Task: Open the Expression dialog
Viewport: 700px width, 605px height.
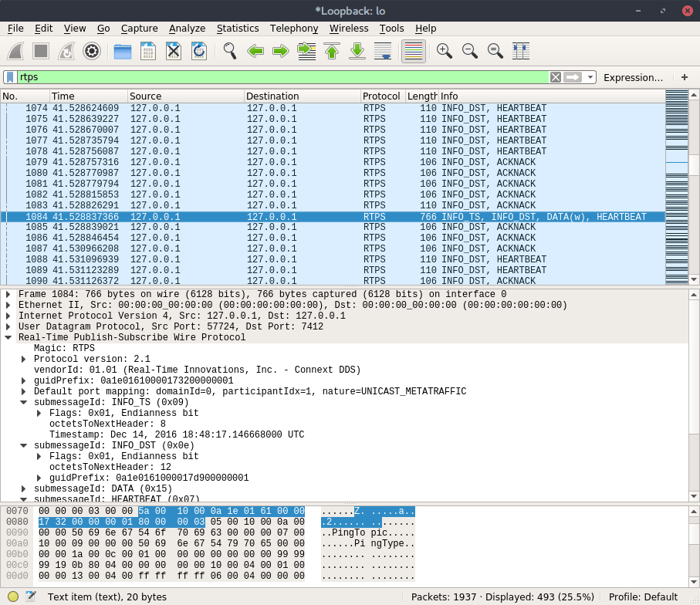Action: coord(633,78)
